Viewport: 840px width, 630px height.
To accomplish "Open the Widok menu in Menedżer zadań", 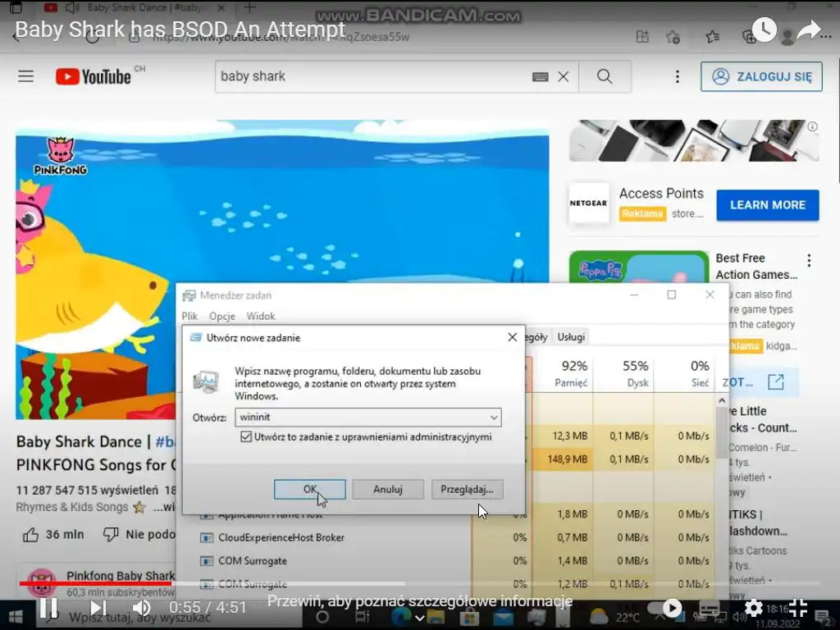I will (x=260, y=316).
